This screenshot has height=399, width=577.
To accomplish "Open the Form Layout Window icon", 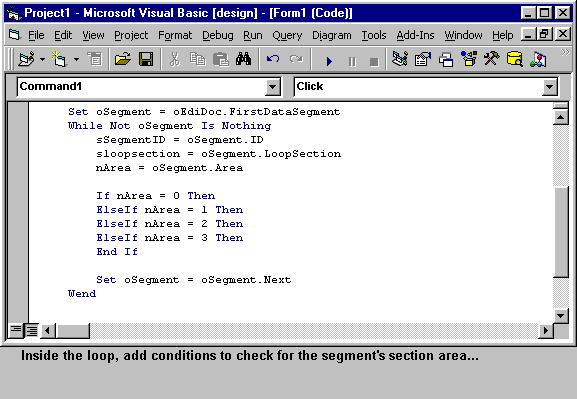I will [446, 59].
